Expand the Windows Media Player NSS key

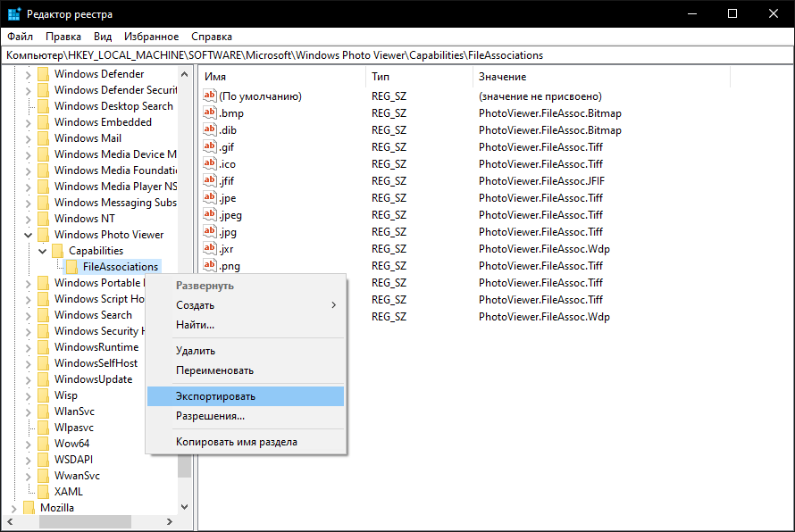click(x=29, y=187)
